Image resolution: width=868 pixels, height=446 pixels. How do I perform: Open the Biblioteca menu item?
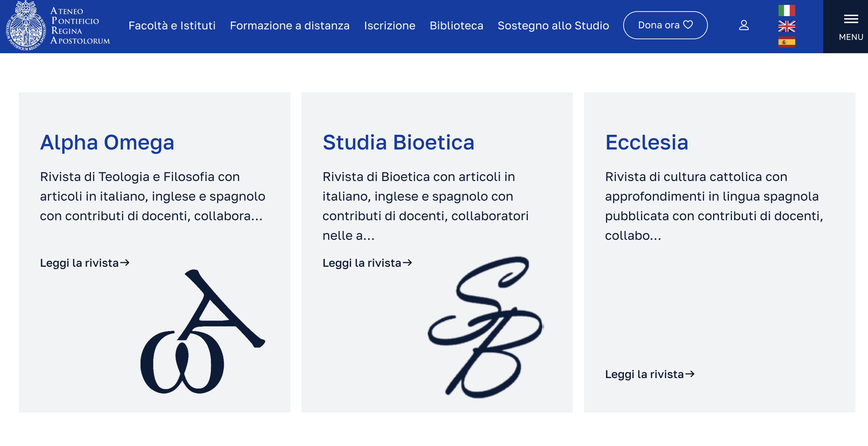(456, 26)
